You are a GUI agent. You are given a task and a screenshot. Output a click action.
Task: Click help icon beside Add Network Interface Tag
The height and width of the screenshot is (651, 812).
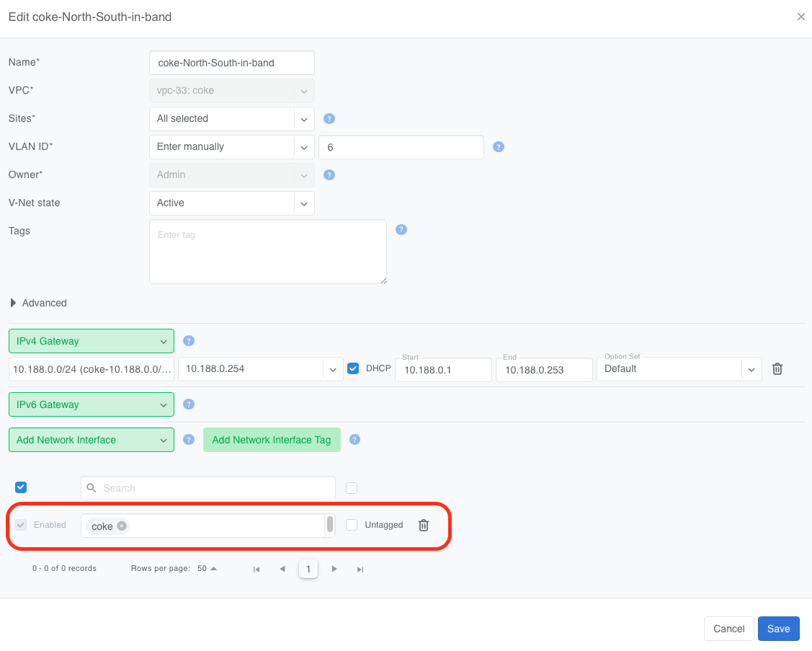coord(354,440)
